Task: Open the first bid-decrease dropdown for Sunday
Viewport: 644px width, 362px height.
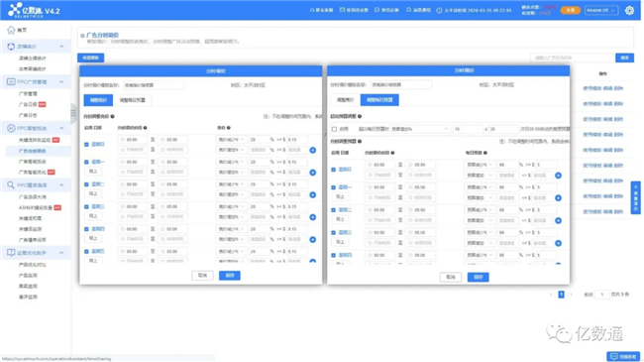Action: [231, 140]
